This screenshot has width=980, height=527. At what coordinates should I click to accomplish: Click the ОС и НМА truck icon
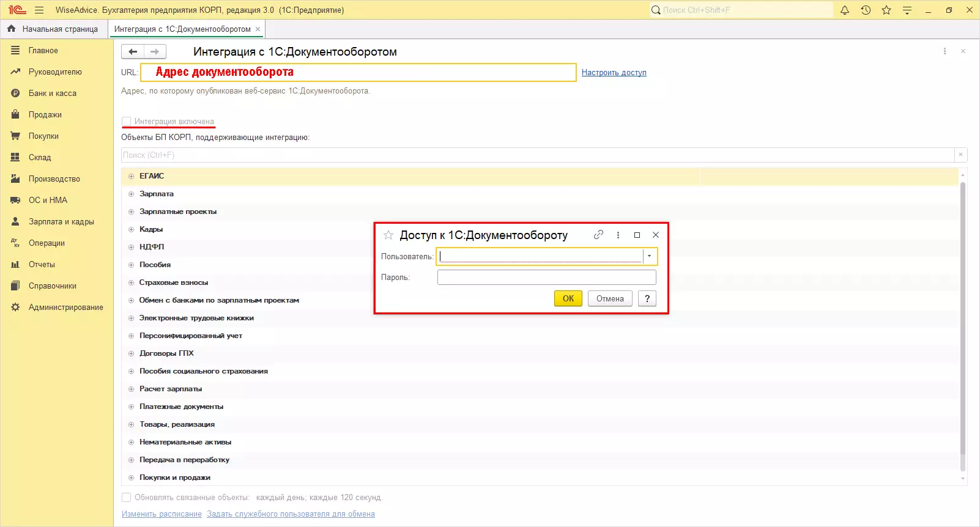coord(15,201)
